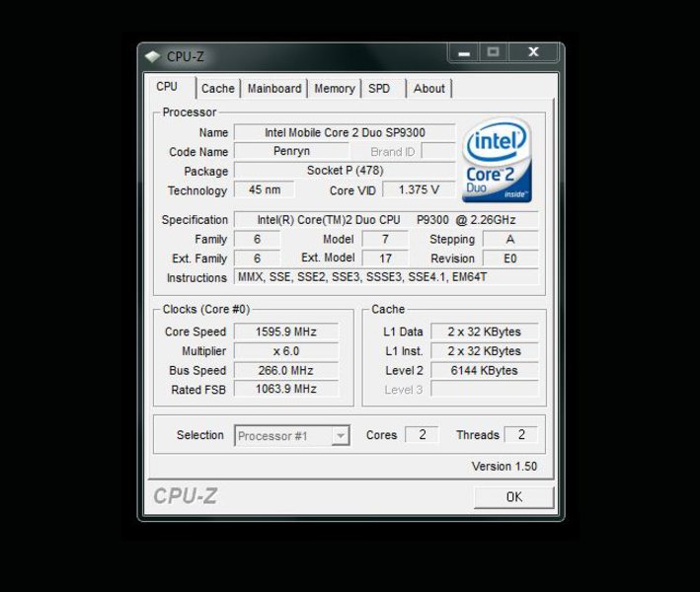Click the empty Brand ID field
Viewport: 700px width, 592px height.
(438, 151)
